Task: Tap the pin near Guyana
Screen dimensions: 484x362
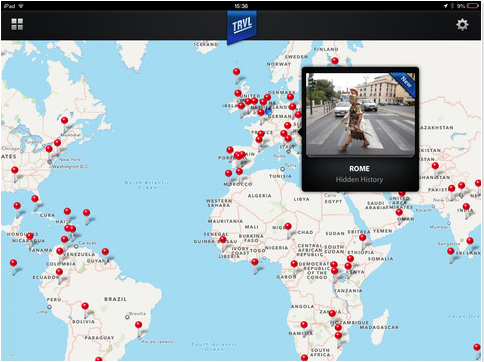Action: point(105,253)
